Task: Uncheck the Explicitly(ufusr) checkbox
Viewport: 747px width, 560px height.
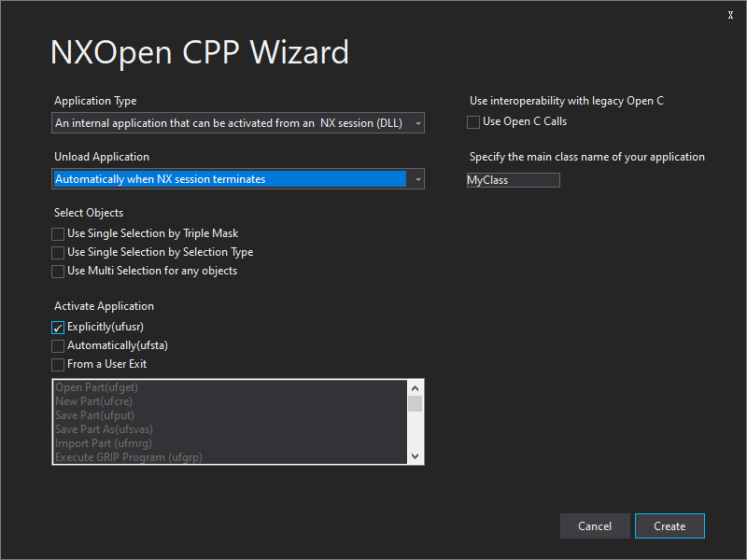Action: (x=58, y=328)
